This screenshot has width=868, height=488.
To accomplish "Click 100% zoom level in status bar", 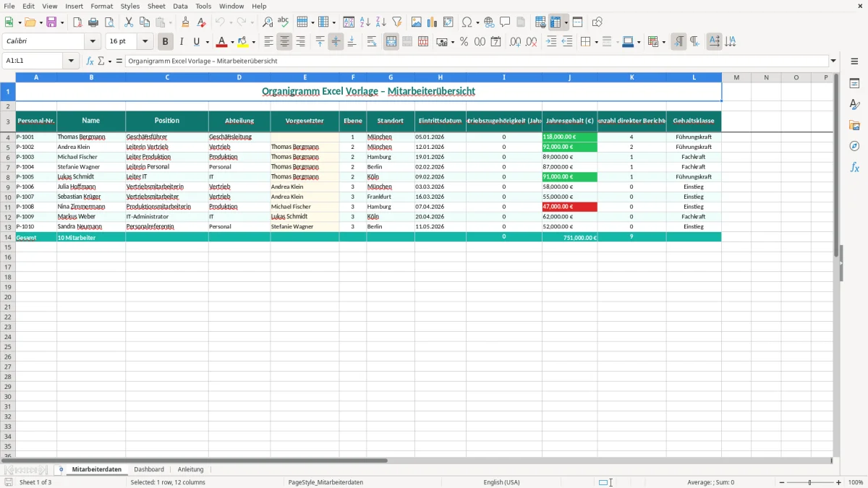I will pyautogui.click(x=855, y=482).
